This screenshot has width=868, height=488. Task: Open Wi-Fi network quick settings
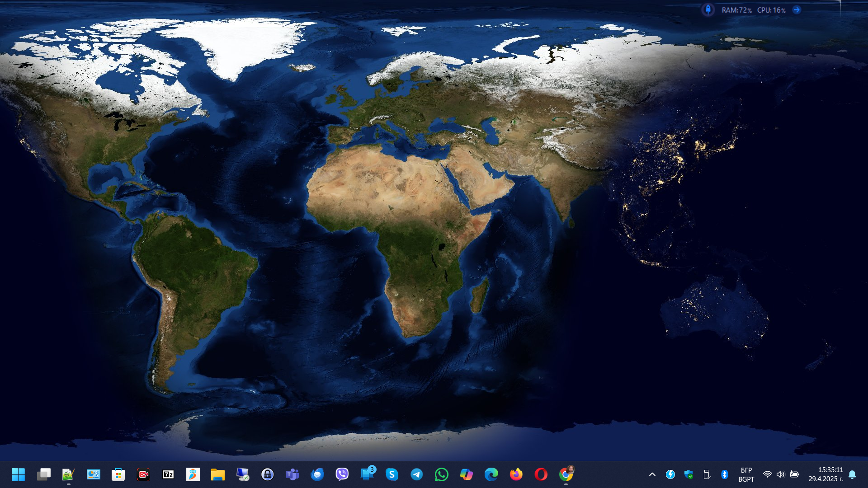767,474
